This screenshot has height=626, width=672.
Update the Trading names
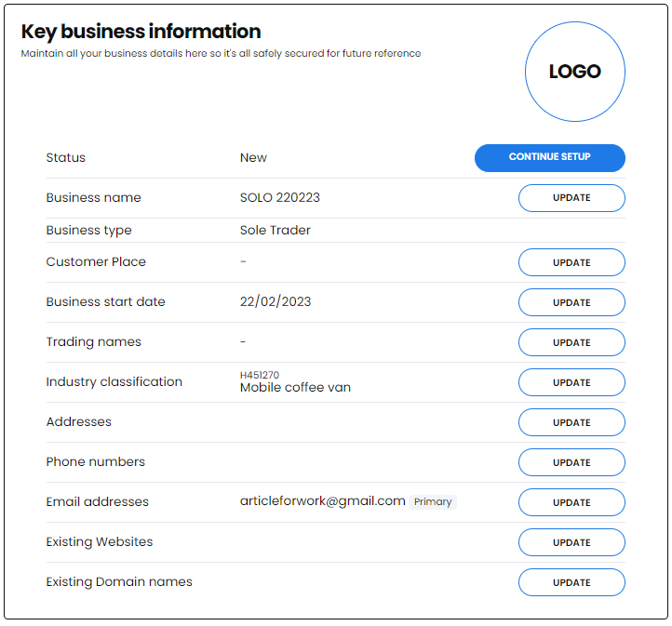click(x=571, y=342)
